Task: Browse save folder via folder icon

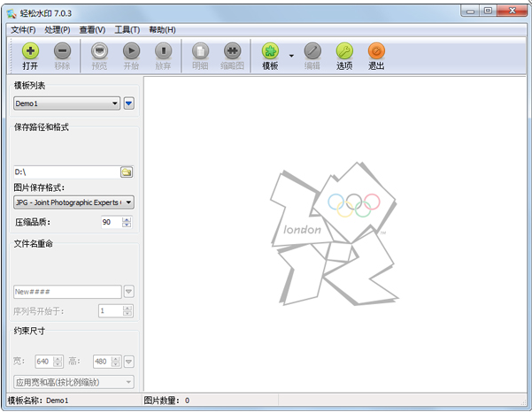Action: pyautogui.click(x=127, y=172)
